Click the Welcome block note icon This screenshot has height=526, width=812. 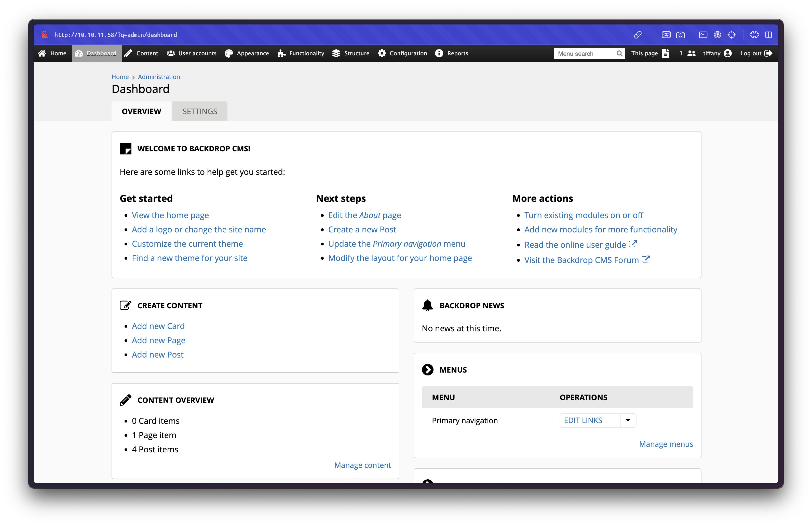[126, 149]
